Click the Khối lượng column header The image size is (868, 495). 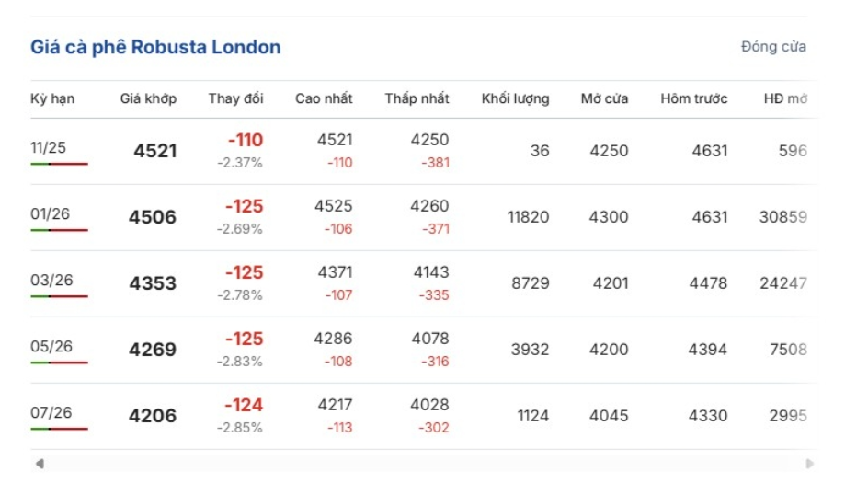click(x=515, y=98)
